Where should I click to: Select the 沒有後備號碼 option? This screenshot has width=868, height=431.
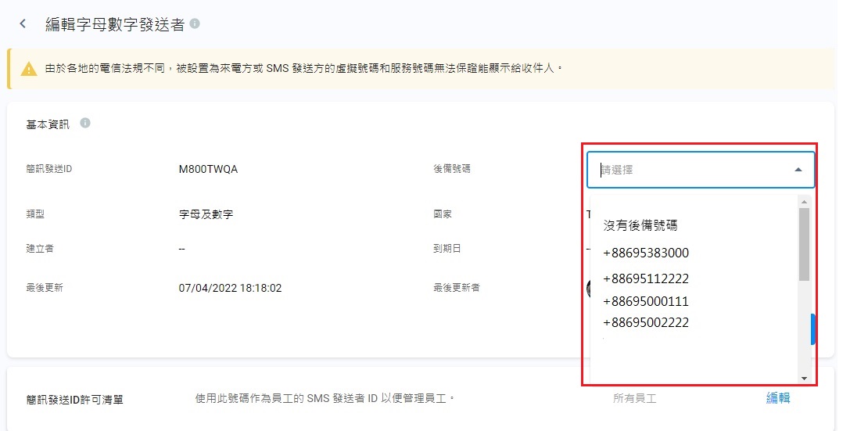pyautogui.click(x=640, y=225)
